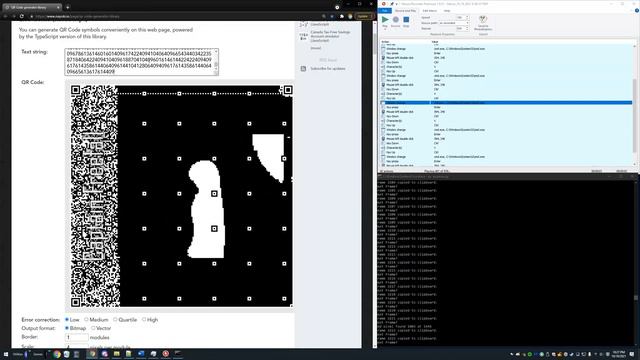Image resolution: width=640 pixels, height=360 pixels.
Task: Open the Edit Macro tab
Action: coord(429,11)
